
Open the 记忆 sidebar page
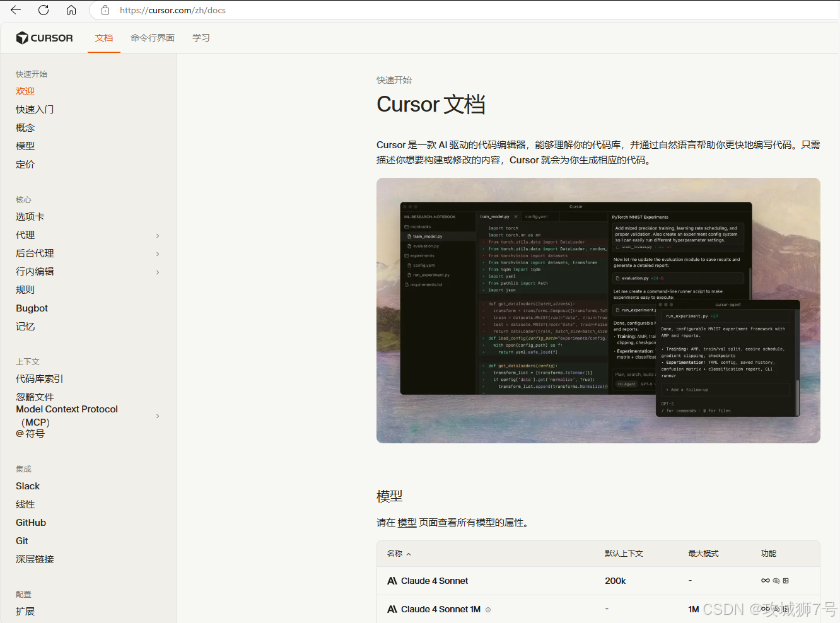click(25, 327)
